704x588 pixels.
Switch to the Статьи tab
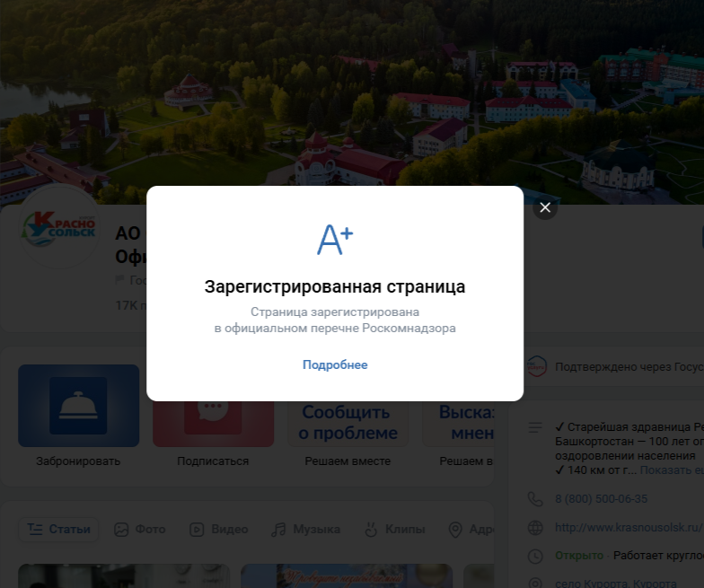(x=59, y=530)
